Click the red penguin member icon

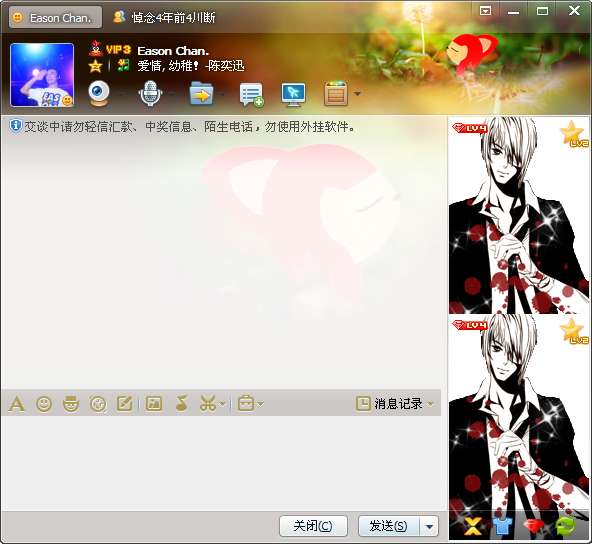pos(96,48)
